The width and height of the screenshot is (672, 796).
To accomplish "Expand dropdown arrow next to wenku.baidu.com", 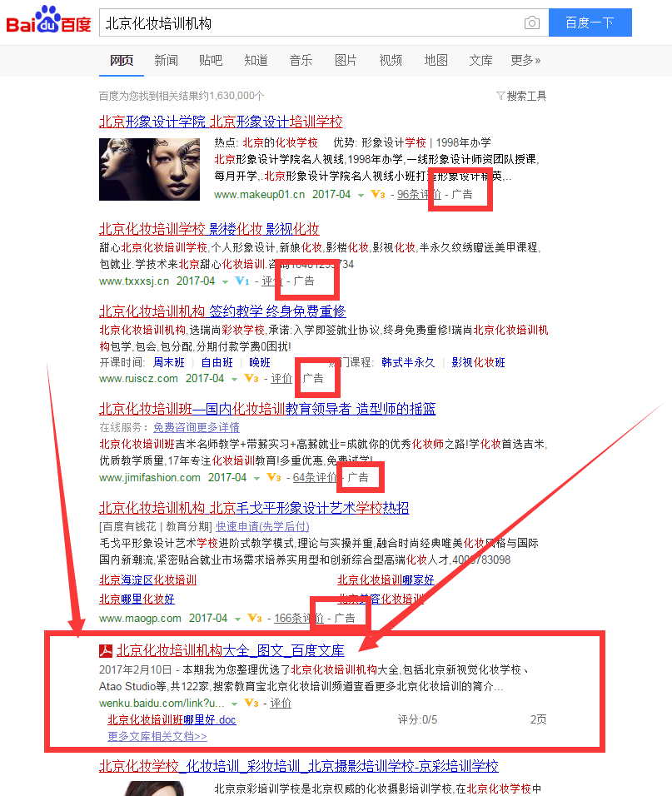I will pos(235,704).
